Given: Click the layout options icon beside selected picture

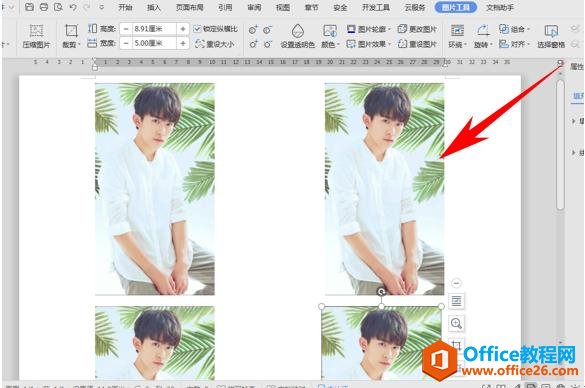Looking at the screenshot, I should coord(456,301).
